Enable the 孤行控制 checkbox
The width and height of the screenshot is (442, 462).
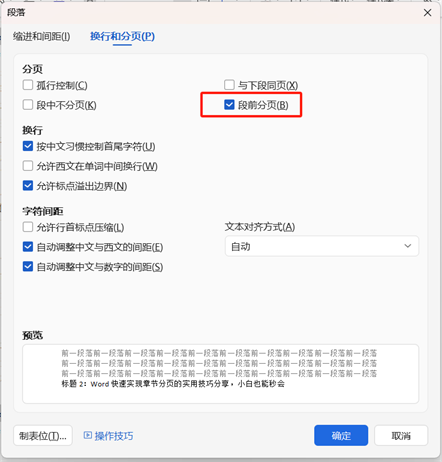click(28, 85)
